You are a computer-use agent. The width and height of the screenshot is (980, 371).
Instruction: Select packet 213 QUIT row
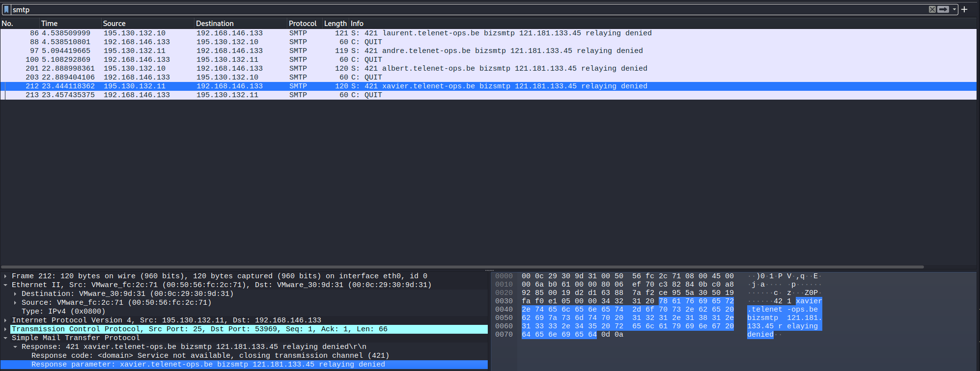[488, 95]
